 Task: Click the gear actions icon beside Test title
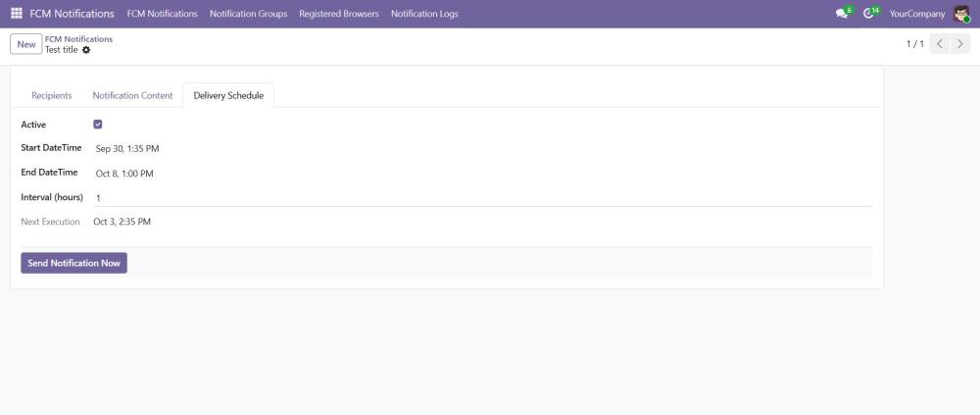click(86, 50)
